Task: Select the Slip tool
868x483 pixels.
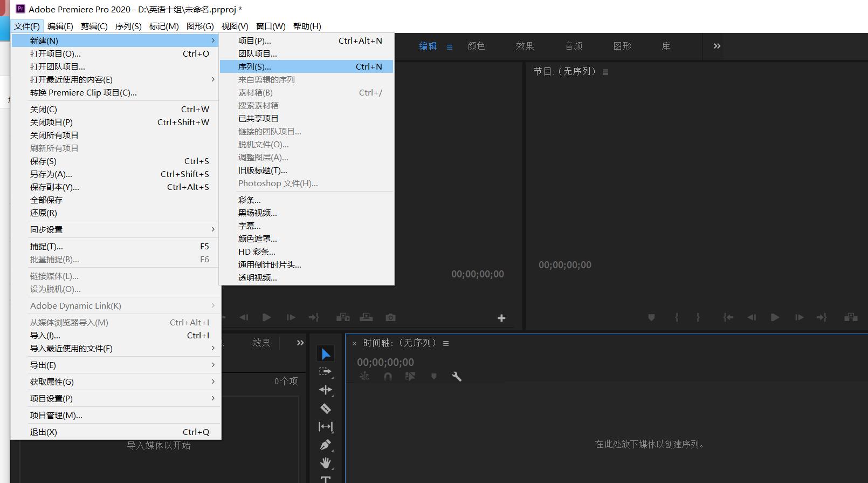Action: point(326,426)
